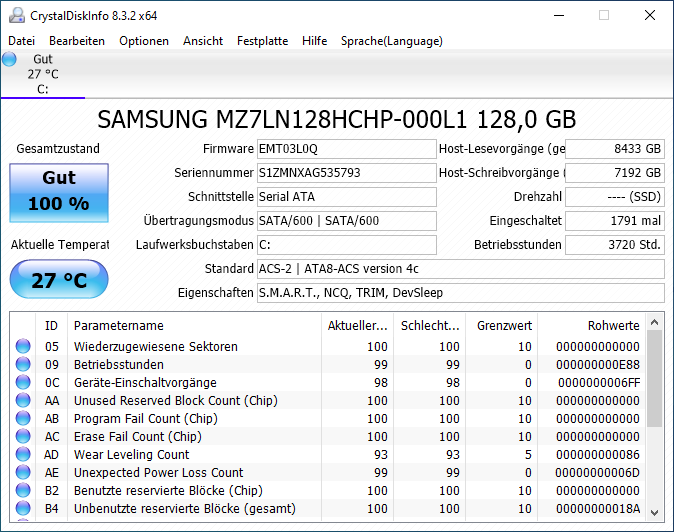The image size is (674, 532).
Task: Click the Laufwerksbuchstaben field C:
Action: pos(347,245)
